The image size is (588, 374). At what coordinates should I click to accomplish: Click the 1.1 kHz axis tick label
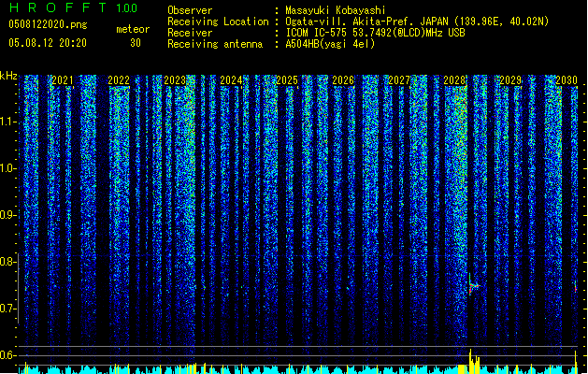coord(7,122)
